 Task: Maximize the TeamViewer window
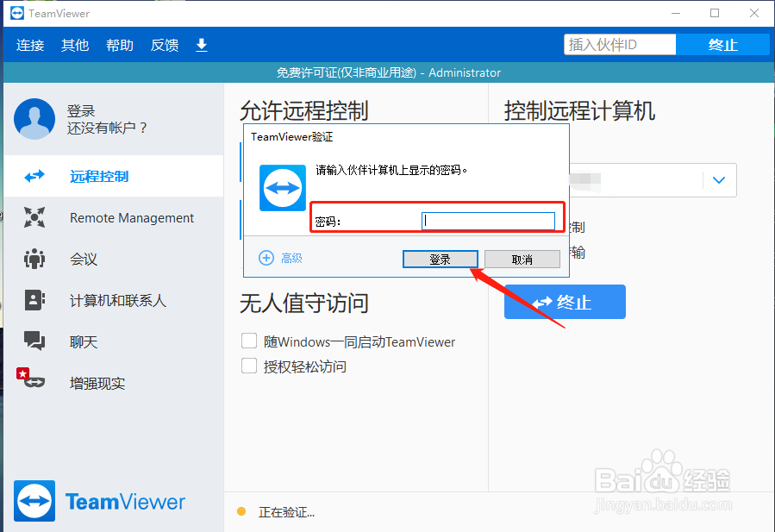coord(715,13)
